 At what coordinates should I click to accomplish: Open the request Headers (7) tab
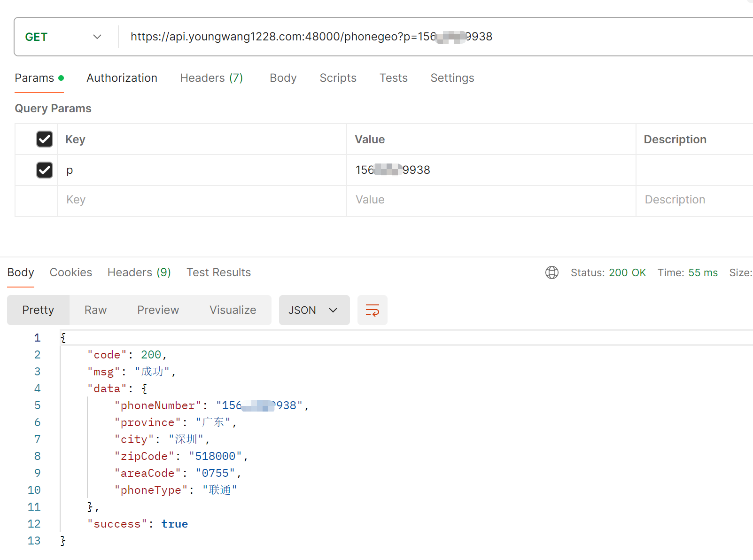[211, 78]
